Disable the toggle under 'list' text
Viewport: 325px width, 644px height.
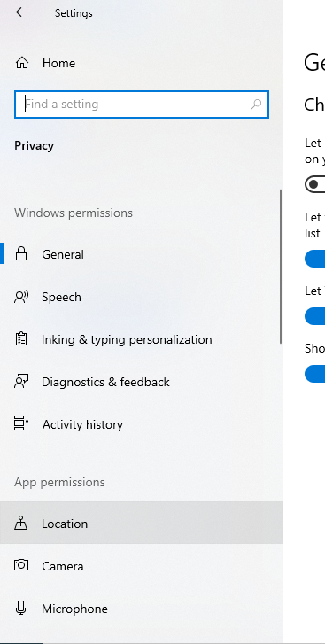pyautogui.click(x=315, y=259)
